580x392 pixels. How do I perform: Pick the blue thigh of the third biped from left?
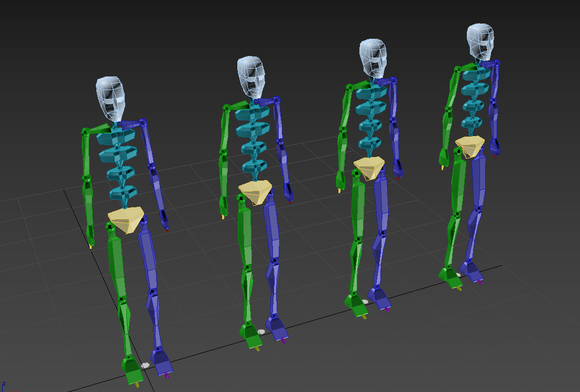click(x=381, y=200)
